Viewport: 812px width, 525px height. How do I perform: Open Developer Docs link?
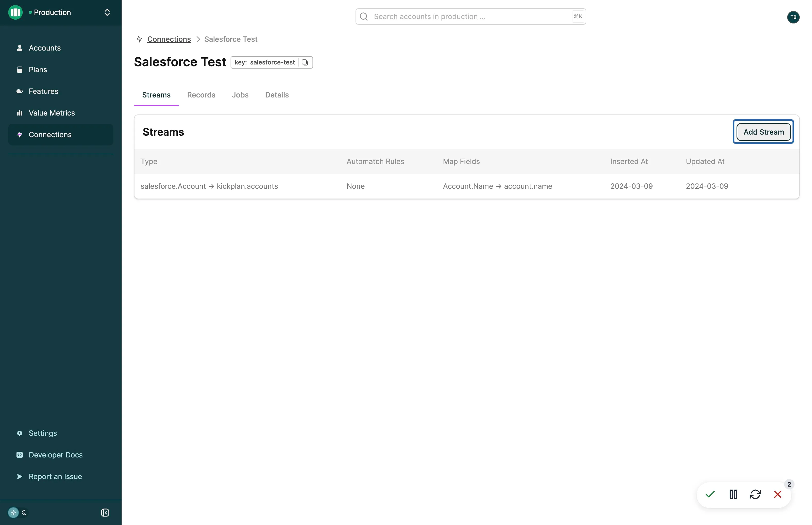pyautogui.click(x=61, y=455)
